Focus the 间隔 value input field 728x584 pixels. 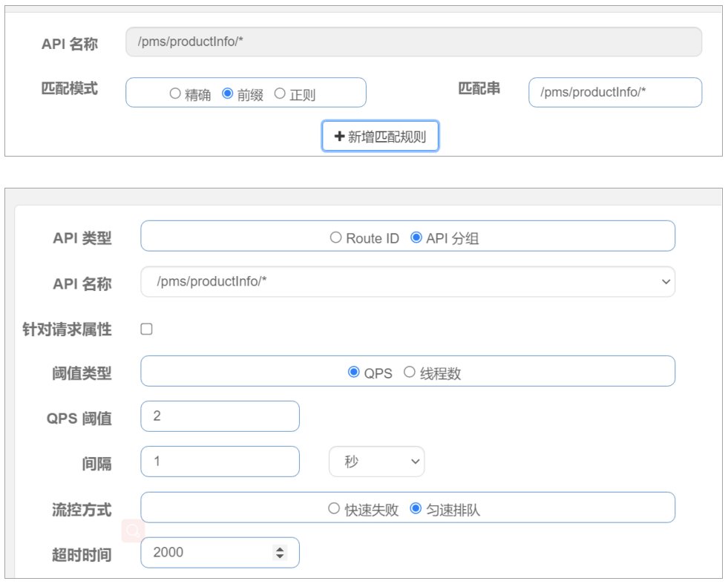click(x=220, y=462)
